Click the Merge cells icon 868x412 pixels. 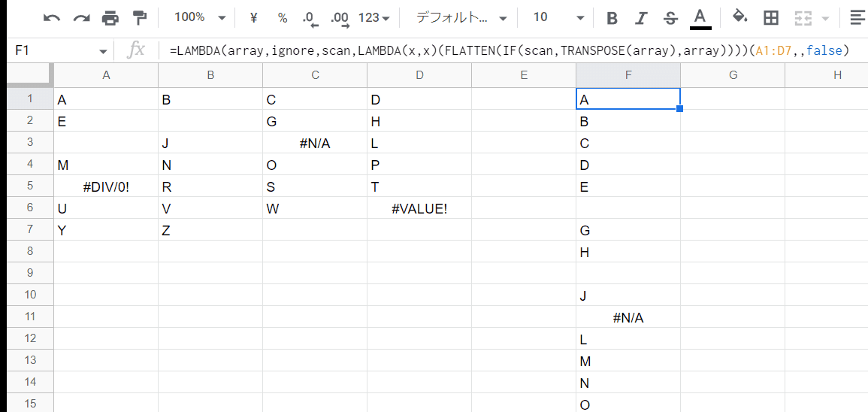[x=802, y=18]
